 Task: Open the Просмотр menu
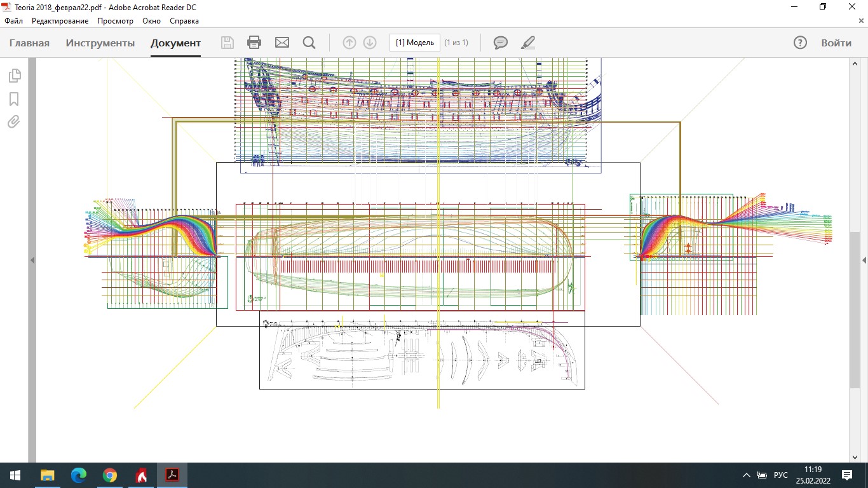[x=115, y=21]
